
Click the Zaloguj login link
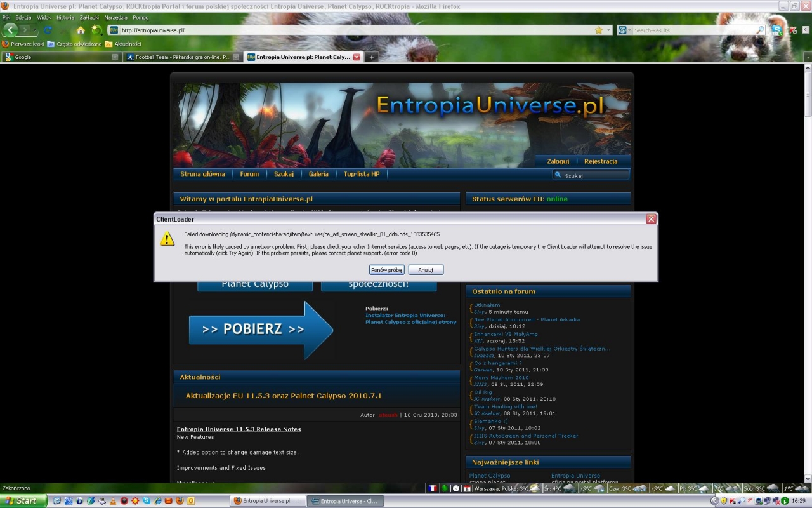point(558,161)
